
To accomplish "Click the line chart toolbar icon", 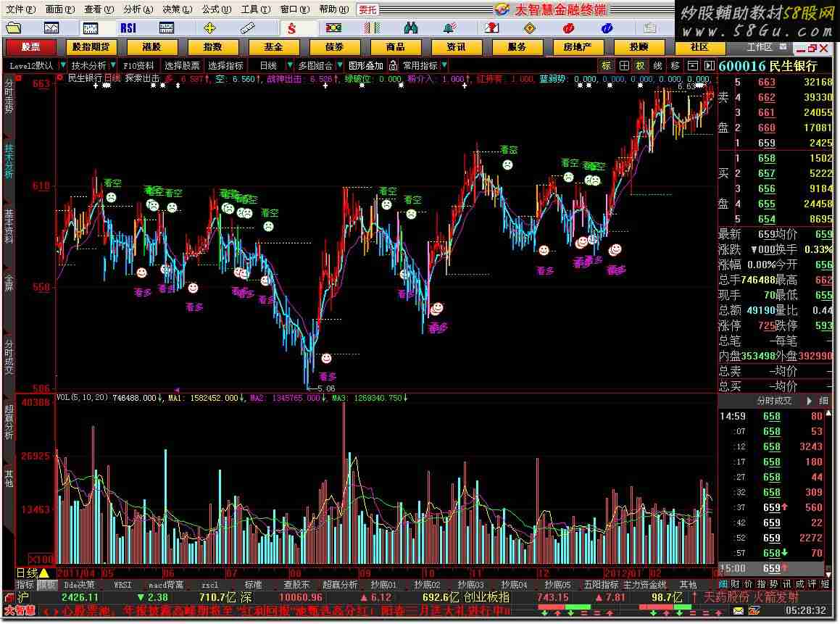I will point(51,28).
